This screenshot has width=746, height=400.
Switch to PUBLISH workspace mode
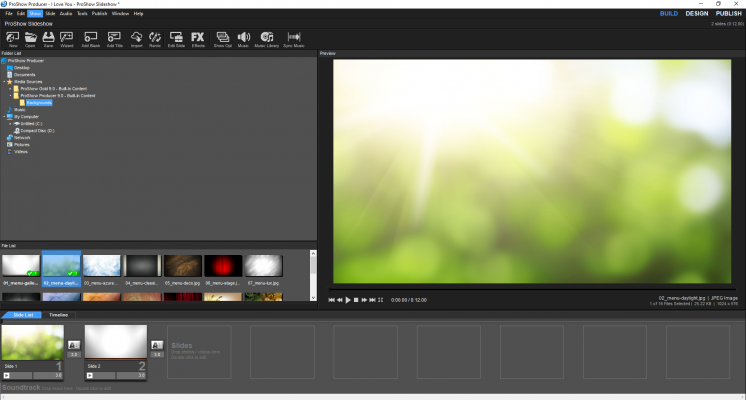point(728,13)
